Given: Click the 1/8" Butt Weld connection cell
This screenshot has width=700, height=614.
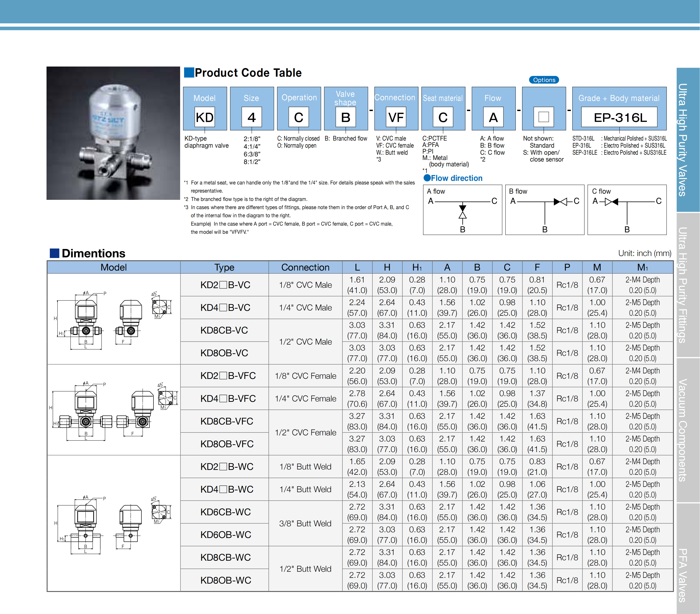Looking at the screenshot, I should tap(305, 466).
